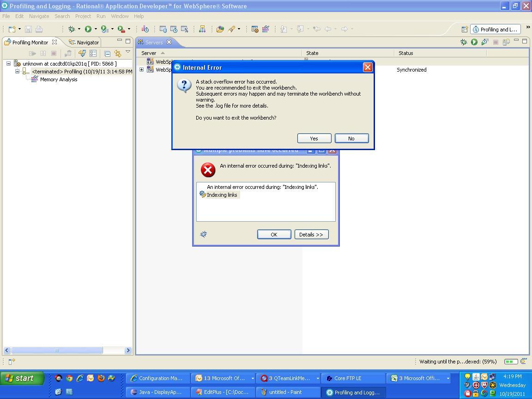Click the indexing progress bar in status bar
The image size is (532, 399).
click(511, 361)
